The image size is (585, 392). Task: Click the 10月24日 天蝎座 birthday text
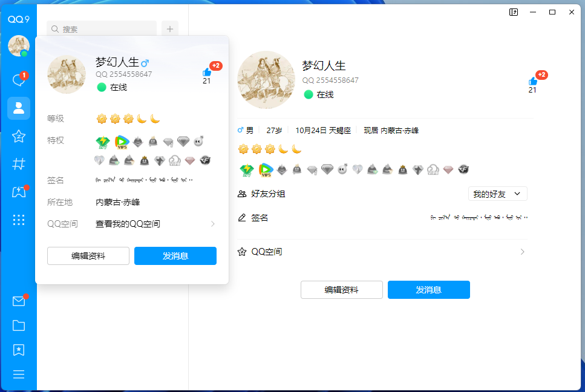[323, 131]
